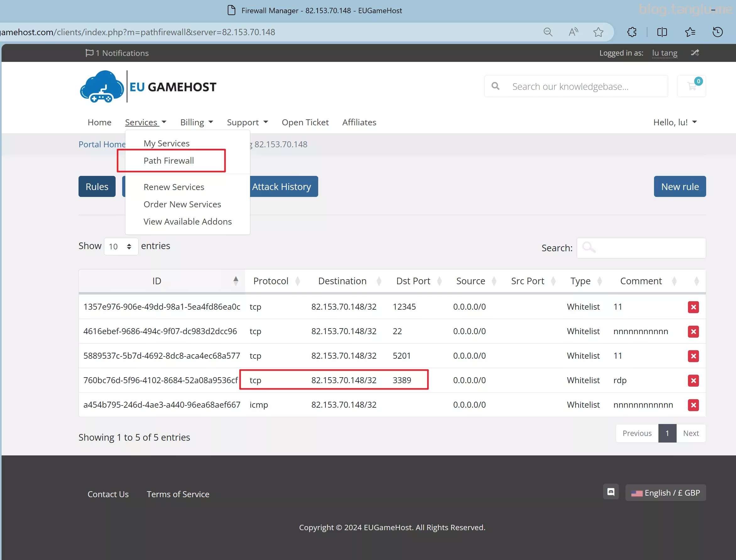Viewport: 736px width, 560px height.
Task: Open browser history clock icon
Action: click(x=717, y=32)
